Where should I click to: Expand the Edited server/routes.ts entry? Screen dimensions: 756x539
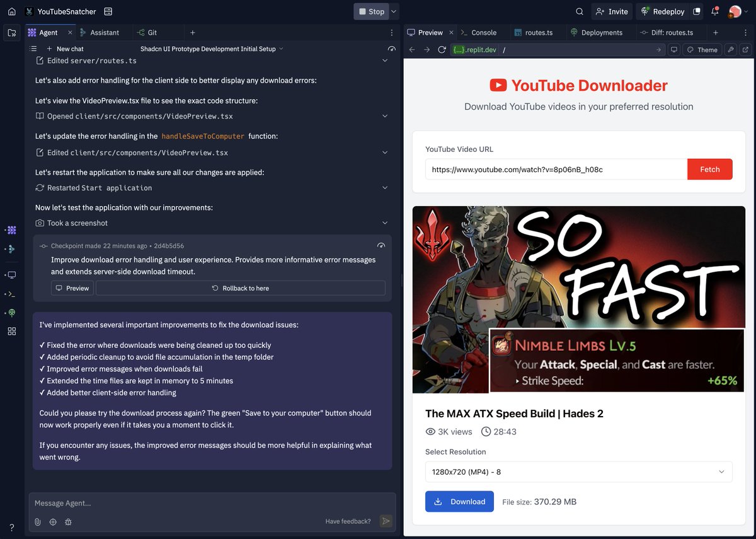tap(384, 61)
